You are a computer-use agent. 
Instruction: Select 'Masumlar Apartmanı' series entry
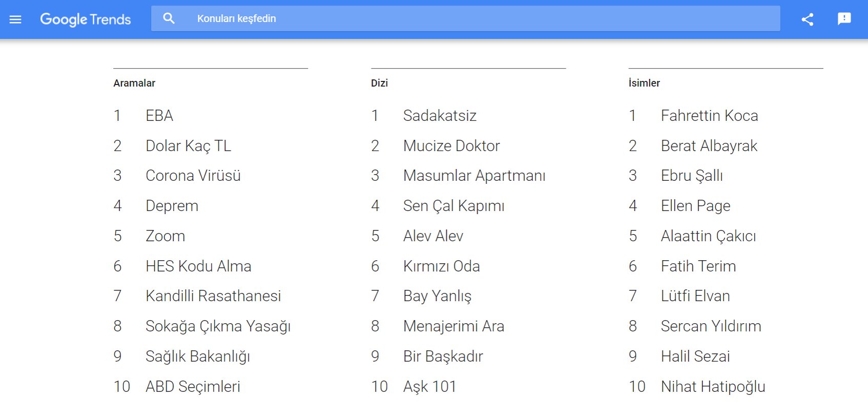[474, 176]
